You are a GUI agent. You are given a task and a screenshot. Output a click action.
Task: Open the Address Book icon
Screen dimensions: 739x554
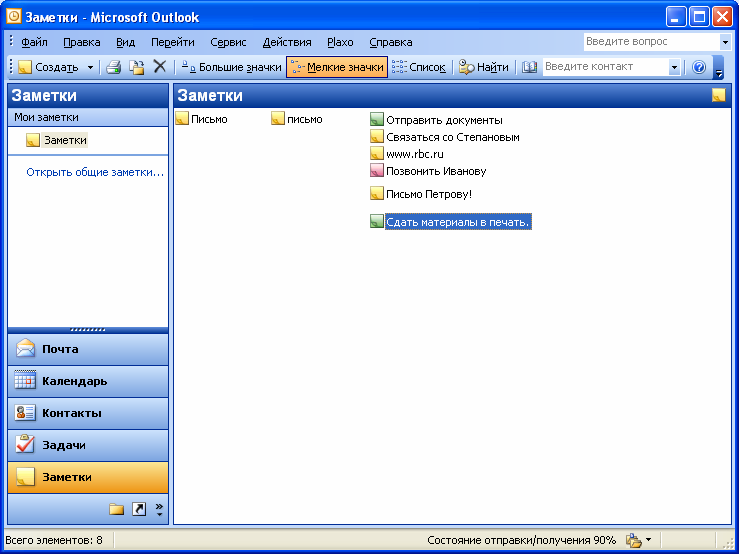tap(529, 67)
